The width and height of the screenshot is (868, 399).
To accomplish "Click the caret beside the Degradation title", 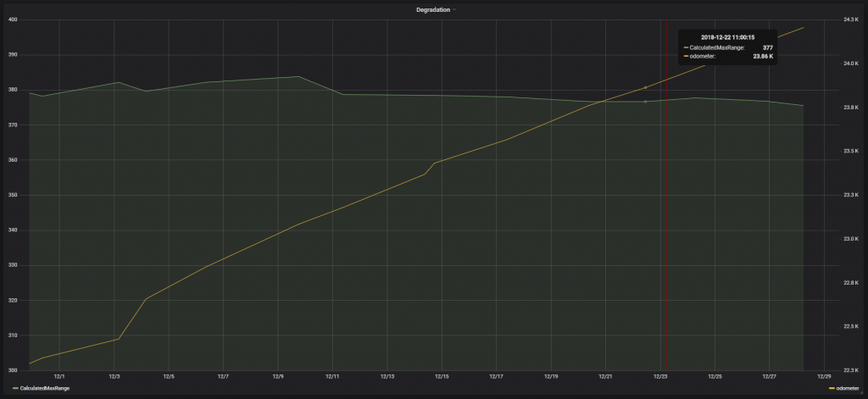I will click(x=454, y=9).
